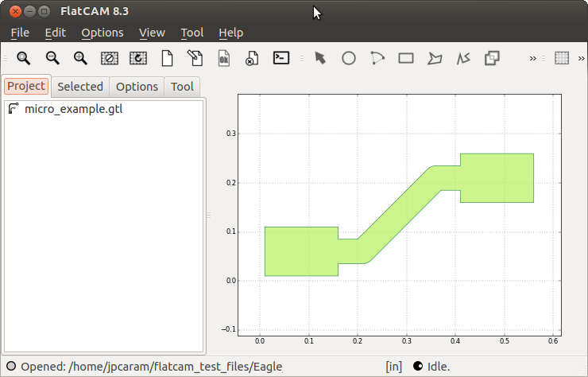588x377 pixels.
Task: Select the polygon drawing tool
Action: click(435, 58)
